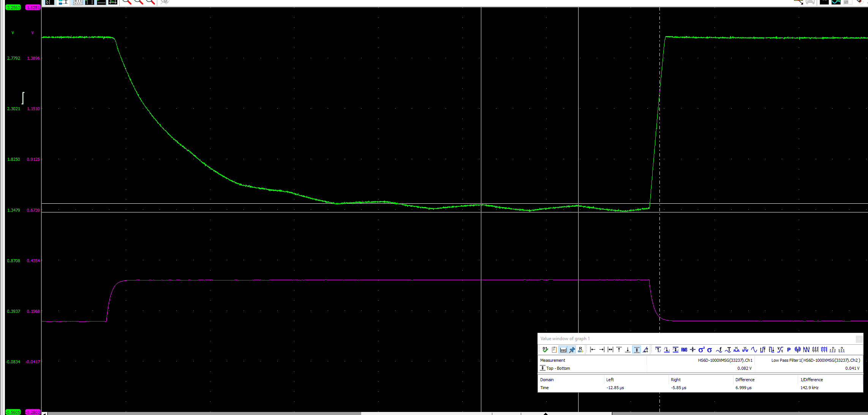
Task: Click the rise time measurement icon
Action: tap(764, 350)
